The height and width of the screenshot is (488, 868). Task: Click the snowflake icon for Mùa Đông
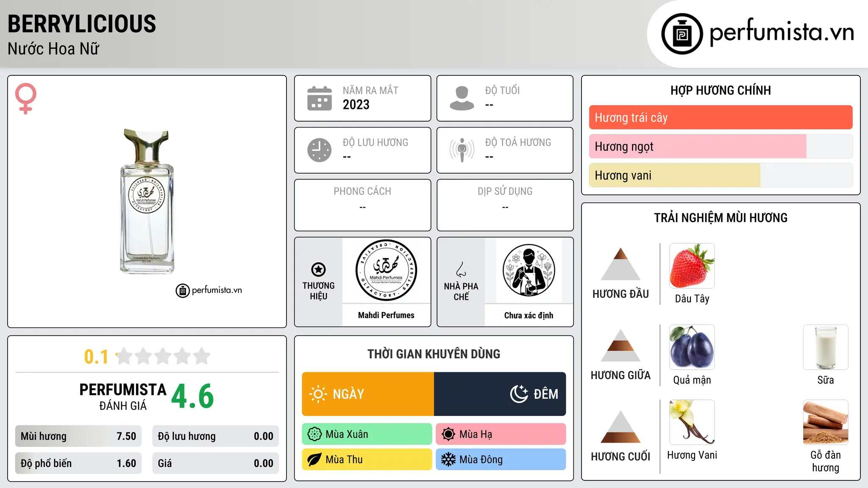point(448,460)
